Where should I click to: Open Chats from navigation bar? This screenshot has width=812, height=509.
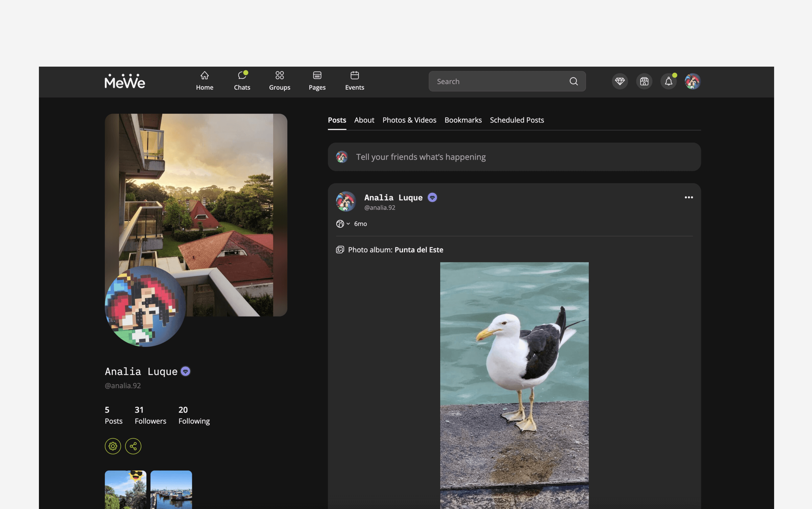click(242, 81)
